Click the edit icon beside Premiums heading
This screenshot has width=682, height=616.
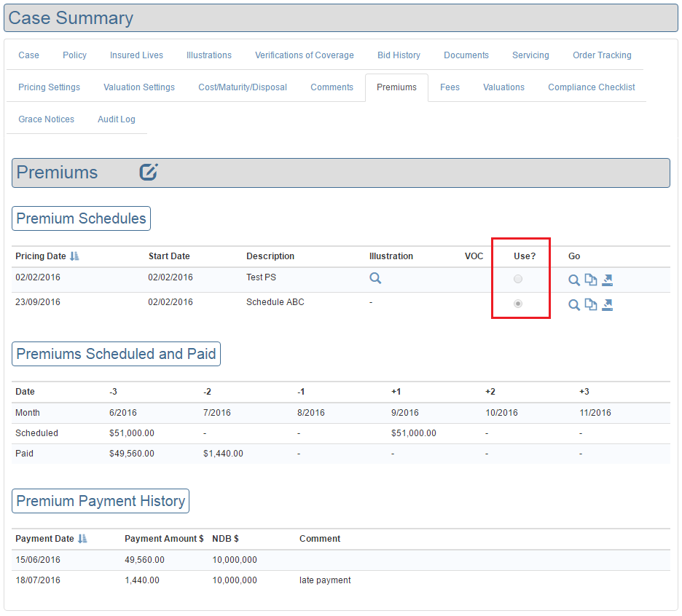(149, 172)
